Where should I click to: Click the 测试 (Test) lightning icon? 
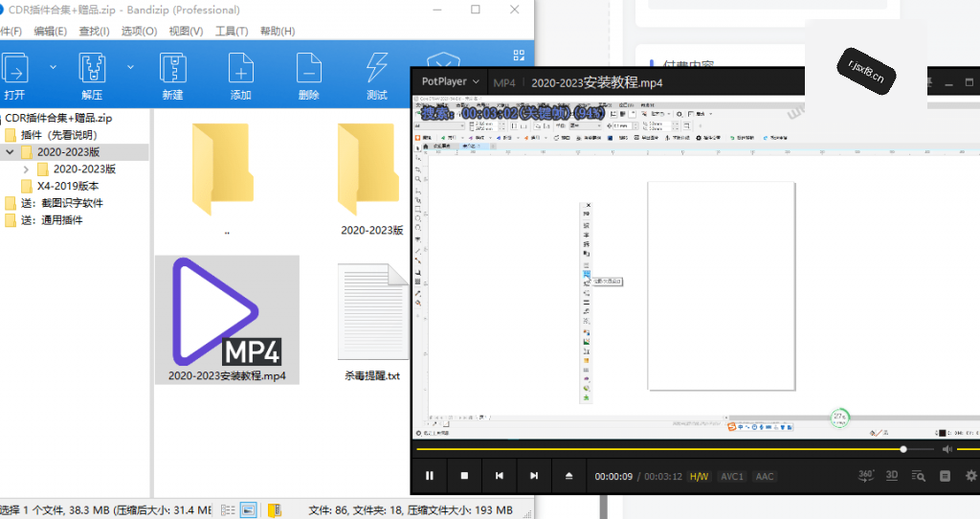click(x=377, y=67)
